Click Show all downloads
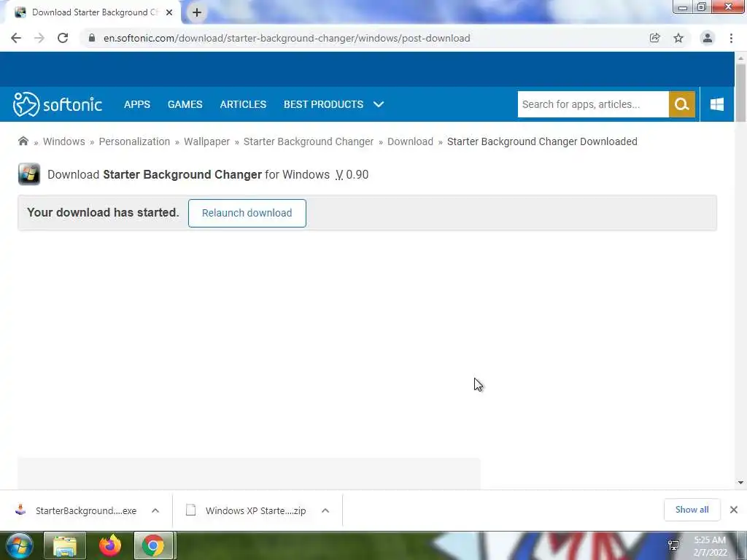Screen dimensions: 747x560 (692, 510)
